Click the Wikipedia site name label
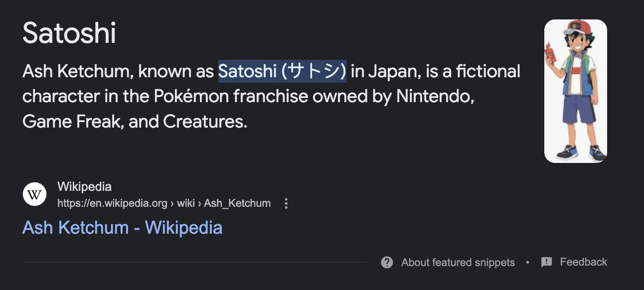Image resolution: width=644 pixels, height=290 pixels. [84, 187]
